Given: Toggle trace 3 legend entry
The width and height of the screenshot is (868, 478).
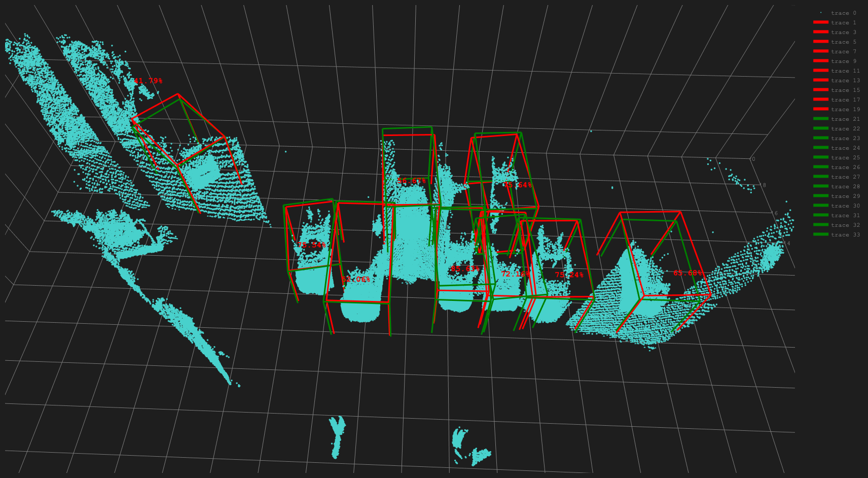Looking at the screenshot, I should pos(843,32).
